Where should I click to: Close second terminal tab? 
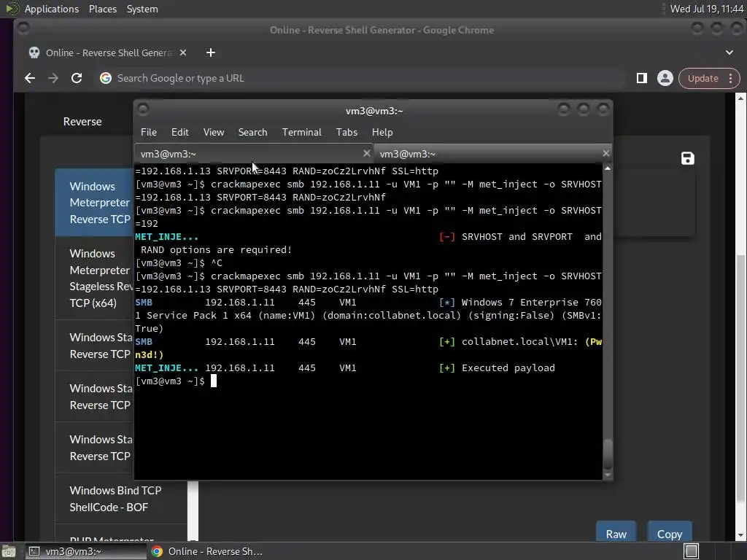(606, 153)
